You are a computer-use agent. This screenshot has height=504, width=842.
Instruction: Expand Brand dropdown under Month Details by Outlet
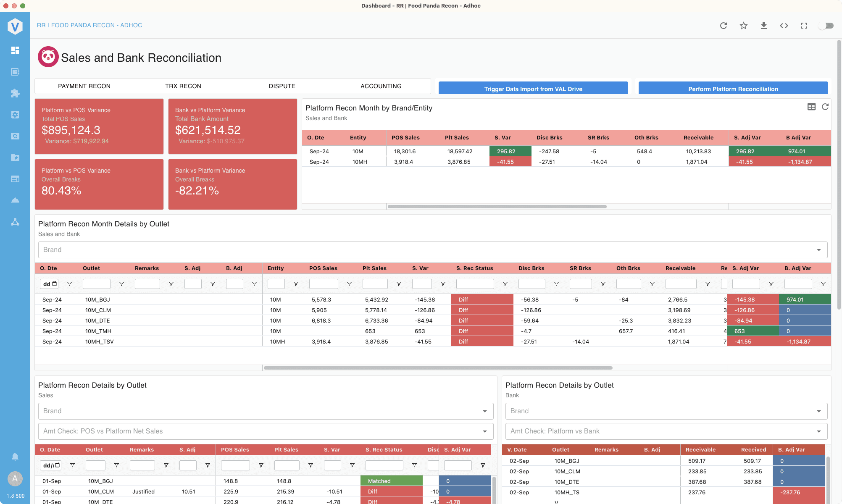(x=433, y=250)
